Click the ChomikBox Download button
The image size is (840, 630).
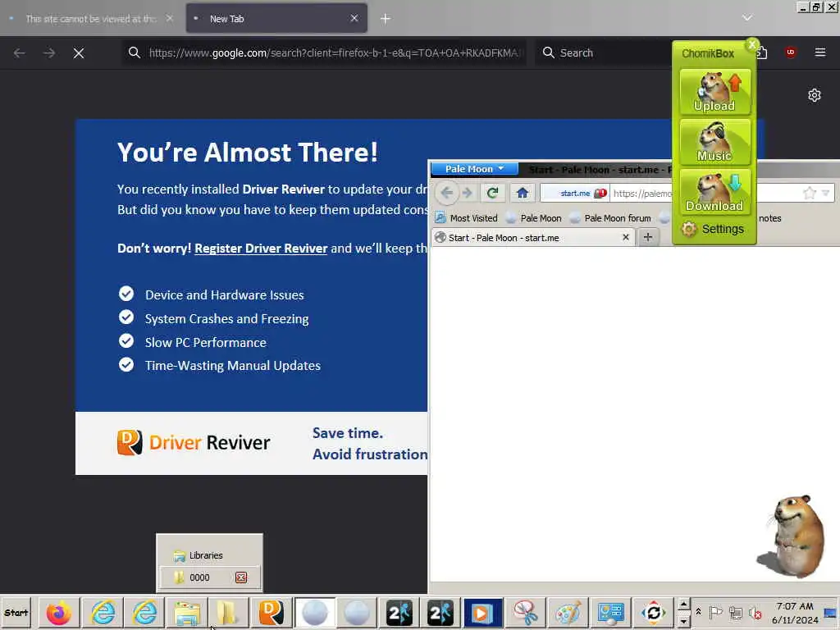tap(714, 192)
